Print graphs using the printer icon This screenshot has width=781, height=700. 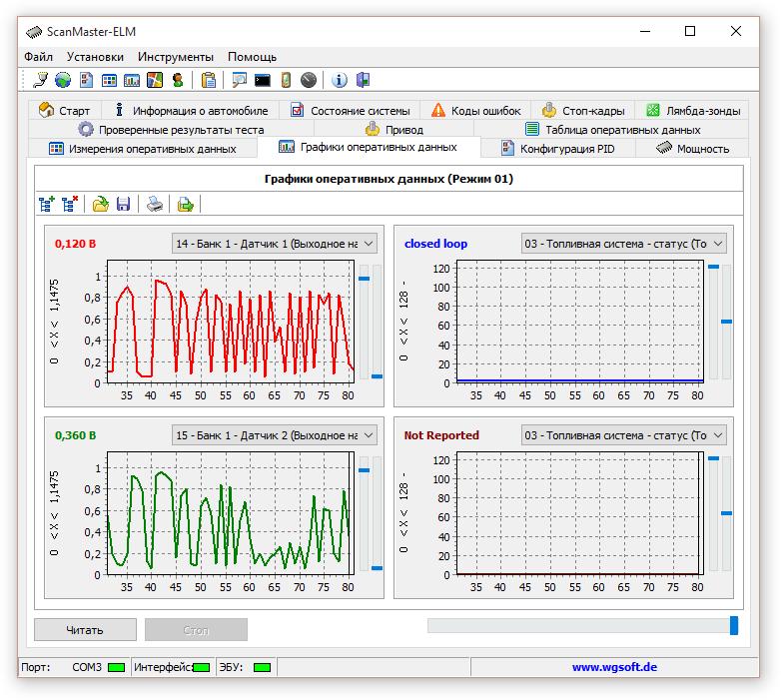point(155,205)
